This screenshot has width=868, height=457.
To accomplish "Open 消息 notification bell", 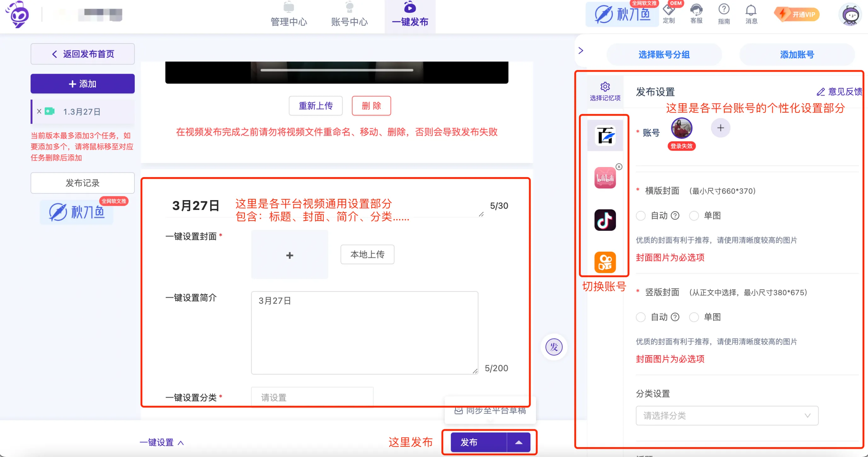I will [x=751, y=10].
